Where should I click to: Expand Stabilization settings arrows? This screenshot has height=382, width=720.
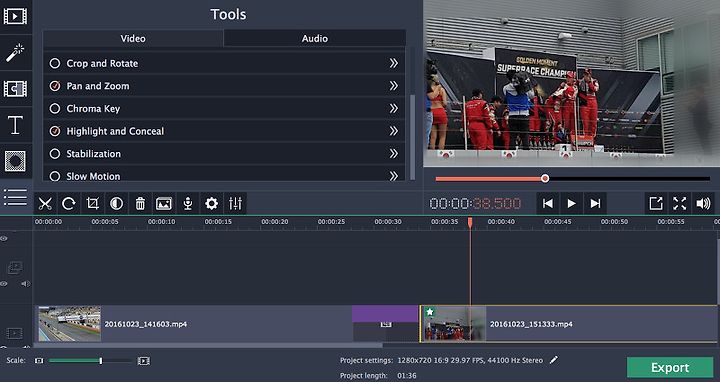point(394,154)
